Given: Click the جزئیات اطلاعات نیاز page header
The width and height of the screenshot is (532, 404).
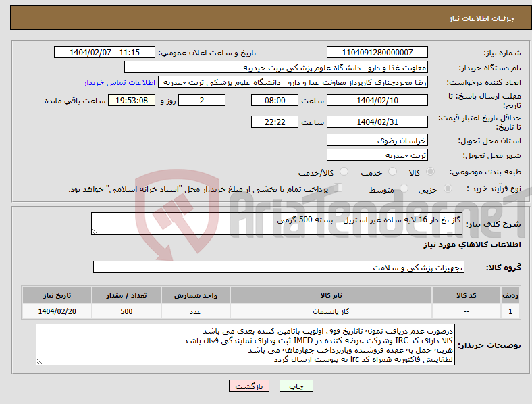Looking at the screenshot, I should [482, 18].
